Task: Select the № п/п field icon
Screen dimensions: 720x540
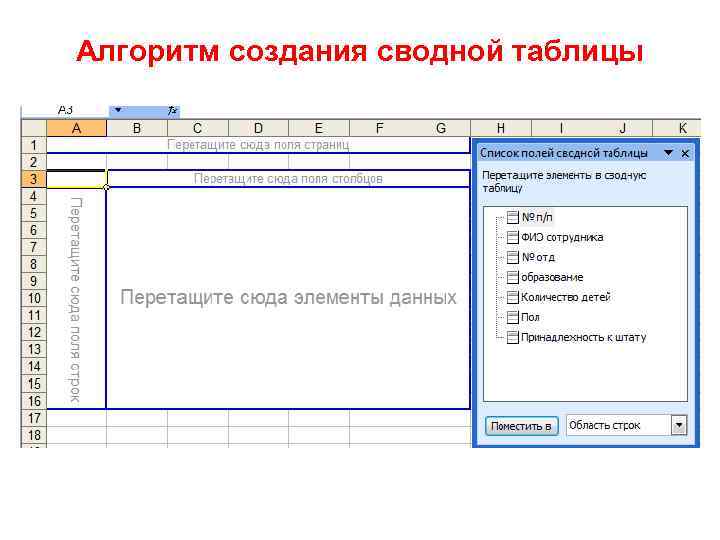Action: pos(512,217)
